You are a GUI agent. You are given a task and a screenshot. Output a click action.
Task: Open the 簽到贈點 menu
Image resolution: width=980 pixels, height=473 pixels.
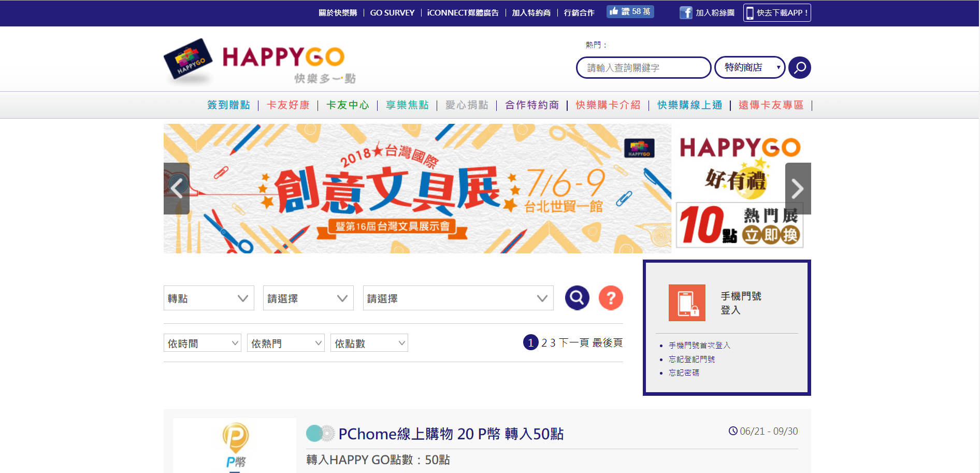tap(228, 105)
